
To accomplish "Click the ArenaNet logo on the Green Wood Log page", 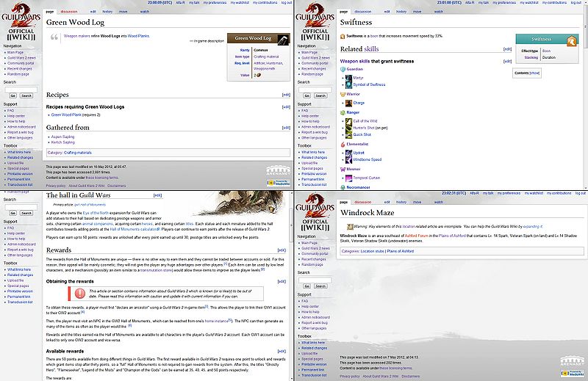I will click(x=278, y=171).
